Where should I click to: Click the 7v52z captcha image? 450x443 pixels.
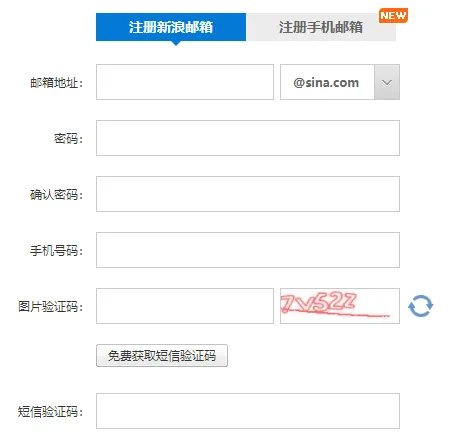click(x=340, y=306)
